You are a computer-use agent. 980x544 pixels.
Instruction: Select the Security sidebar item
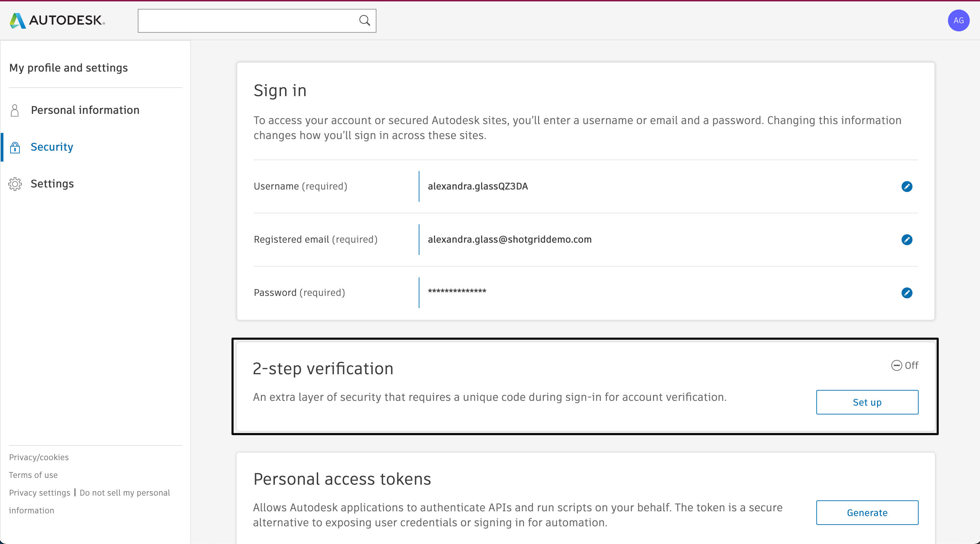52,147
